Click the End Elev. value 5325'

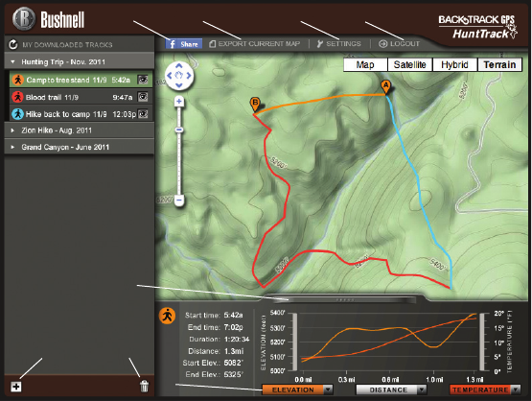point(234,374)
